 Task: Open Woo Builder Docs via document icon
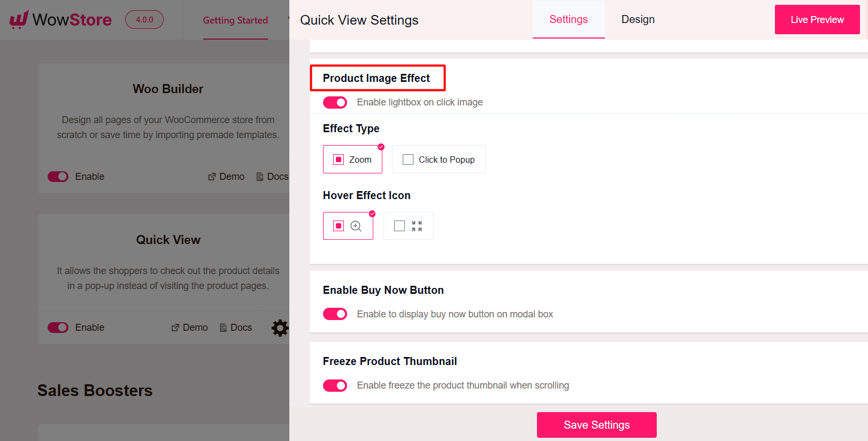click(258, 176)
